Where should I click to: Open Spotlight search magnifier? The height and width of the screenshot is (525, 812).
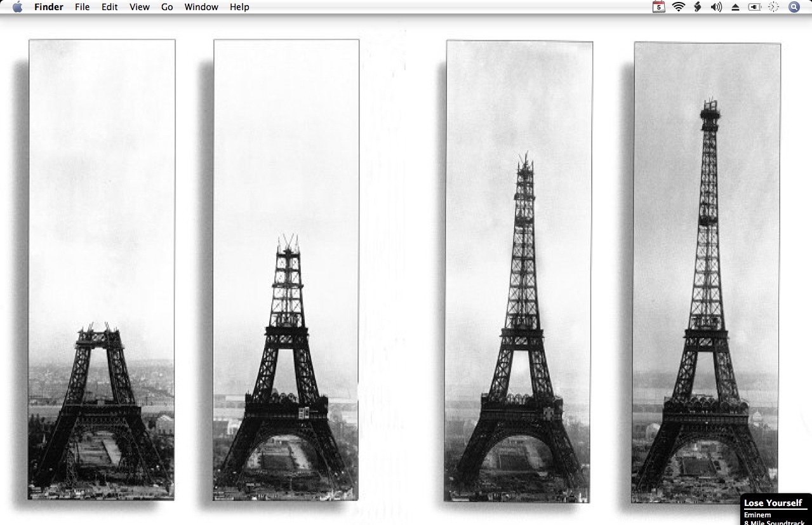click(794, 7)
